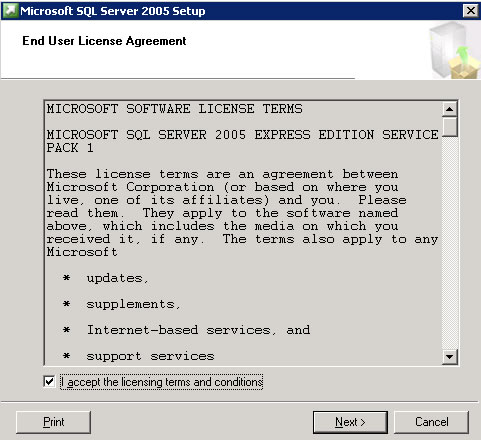Print the license agreement

pyautogui.click(x=53, y=422)
